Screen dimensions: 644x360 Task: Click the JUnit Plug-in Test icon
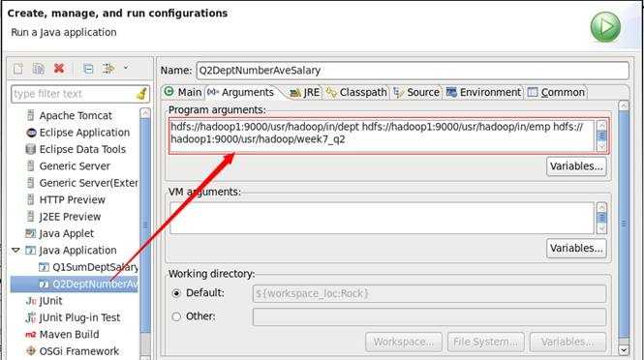[x=31, y=317]
